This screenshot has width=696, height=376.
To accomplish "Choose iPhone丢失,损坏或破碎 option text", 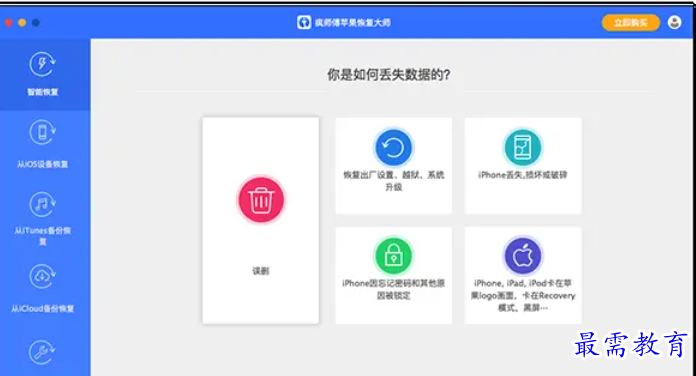I will pos(522,175).
